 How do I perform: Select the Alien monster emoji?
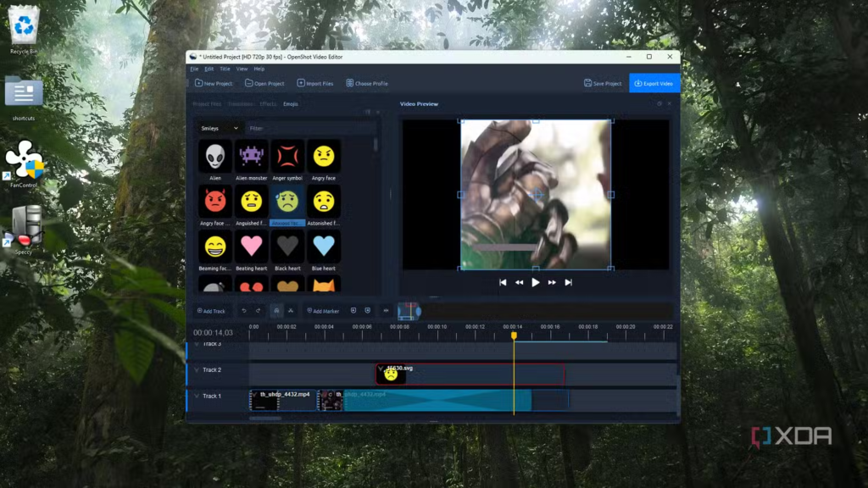pos(252,156)
